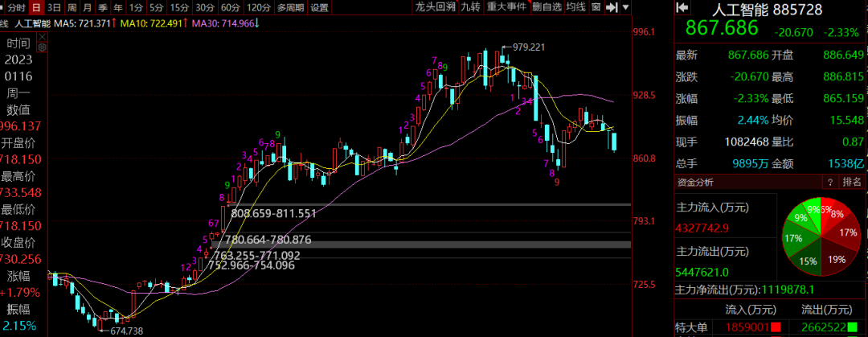Viewport: 868px width, 337px height.
Task: Switch to 分时 intraday view
Action: pyautogui.click(x=15, y=7)
